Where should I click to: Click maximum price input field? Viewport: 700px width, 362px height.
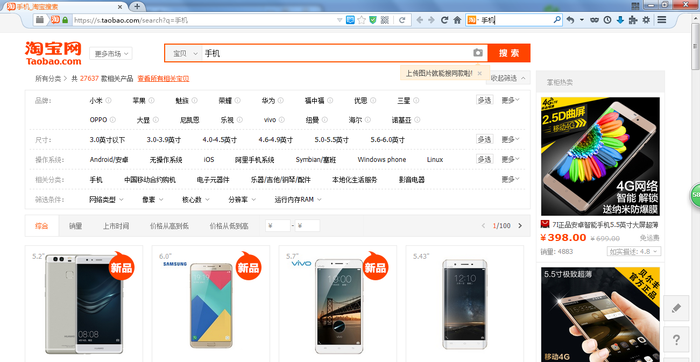[308, 226]
